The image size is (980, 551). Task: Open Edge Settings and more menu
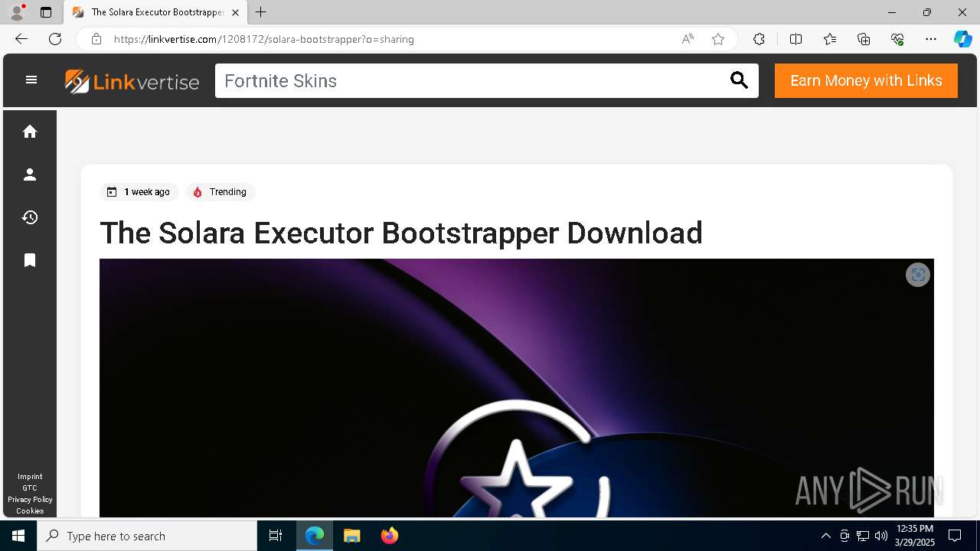click(931, 39)
